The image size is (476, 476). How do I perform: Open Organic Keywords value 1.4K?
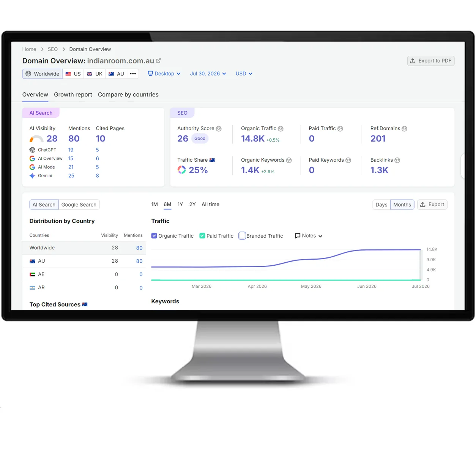[251, 170]
